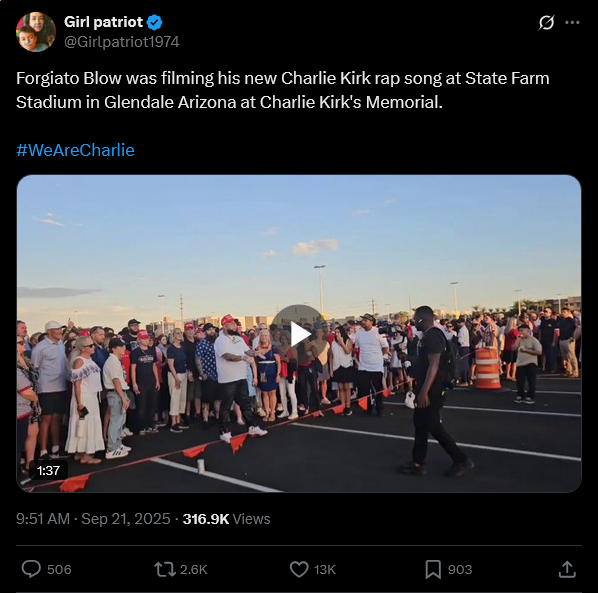The width and height of the screenshot is (598, 593).
Task: Click the Girl patriot display name
Action: 103,22
